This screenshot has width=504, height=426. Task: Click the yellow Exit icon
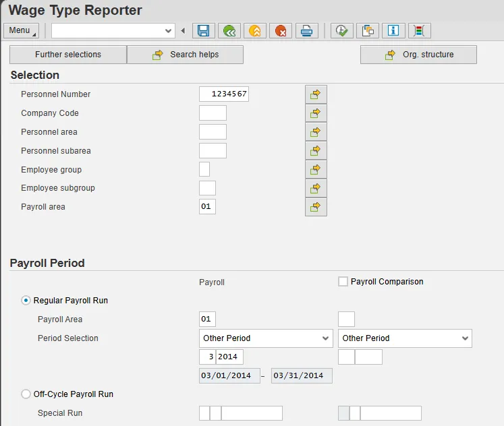[255, 30]
